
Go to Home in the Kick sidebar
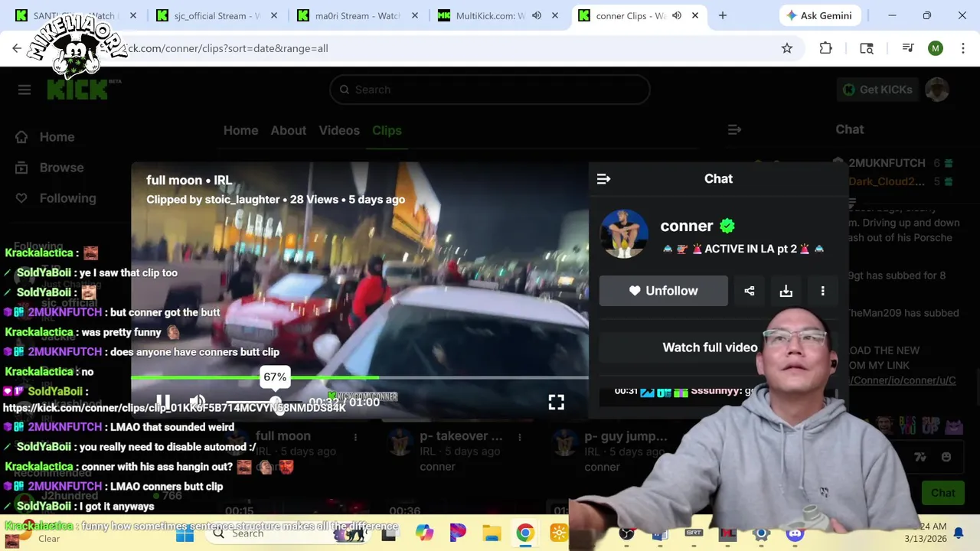pyautogui.click(x=45, y=137)
